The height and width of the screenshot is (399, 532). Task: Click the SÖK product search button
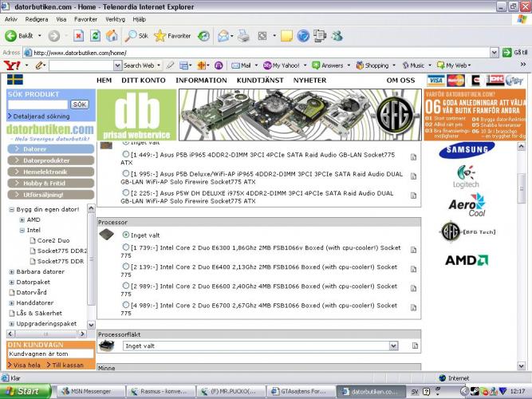[x=79, y=105]
